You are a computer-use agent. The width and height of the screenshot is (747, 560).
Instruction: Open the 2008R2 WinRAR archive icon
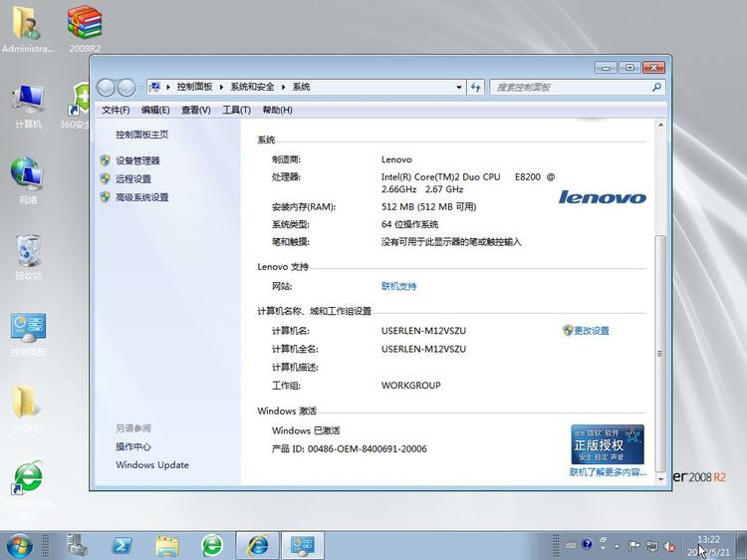[85, 28]
